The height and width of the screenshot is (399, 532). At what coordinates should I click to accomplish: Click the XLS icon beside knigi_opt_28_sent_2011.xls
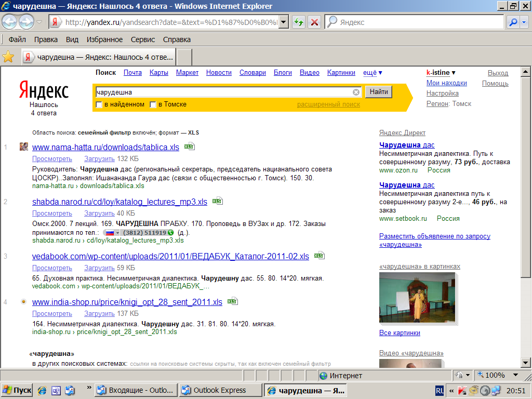point(232,301)
